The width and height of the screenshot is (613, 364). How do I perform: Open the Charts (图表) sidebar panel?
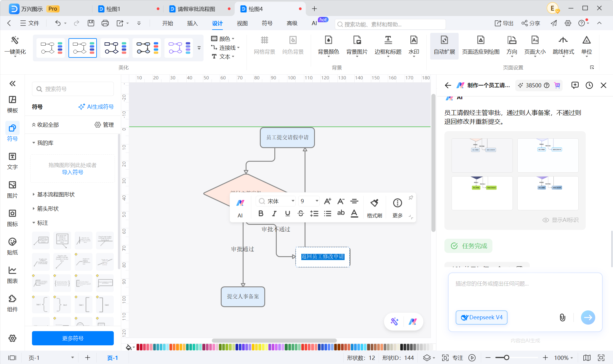click(12, 275)
